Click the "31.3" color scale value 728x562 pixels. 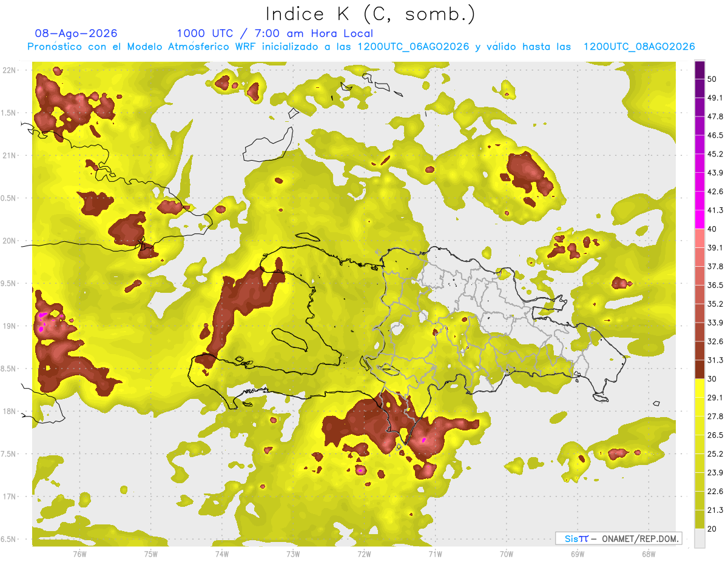(x=715, y=360)
